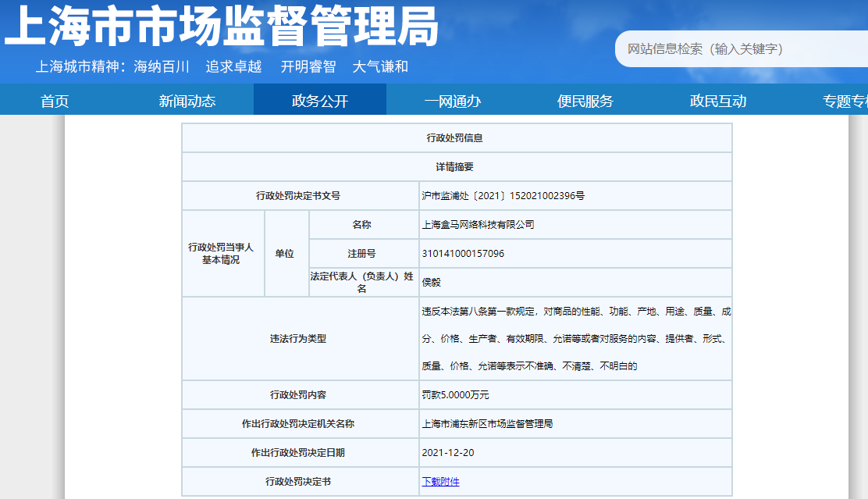This screenshot has width=868, height=499.
Task: Select the 政务公开 navigation tab
Action: tap(320, 101)
